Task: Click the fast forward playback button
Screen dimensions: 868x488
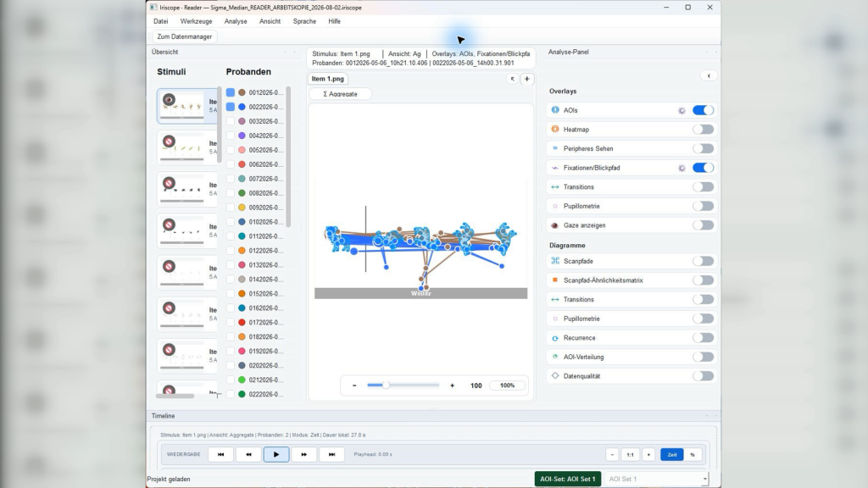Action: [304, 454]
